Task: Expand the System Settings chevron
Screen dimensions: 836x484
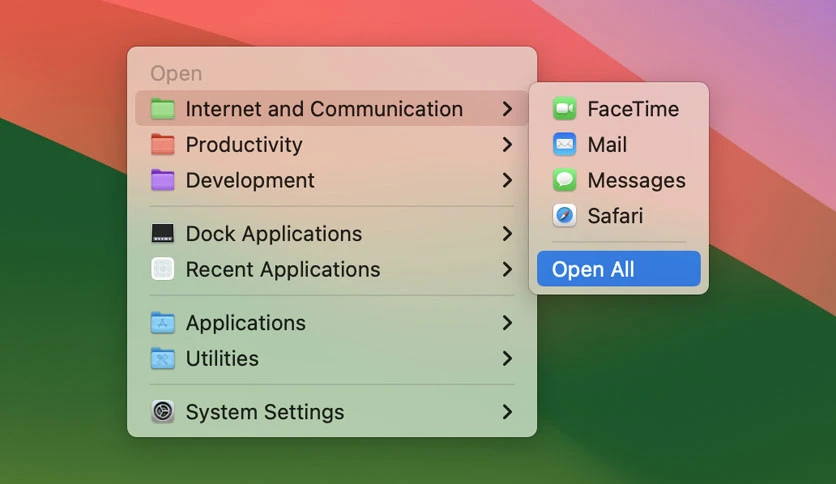Action: (507, 412)
